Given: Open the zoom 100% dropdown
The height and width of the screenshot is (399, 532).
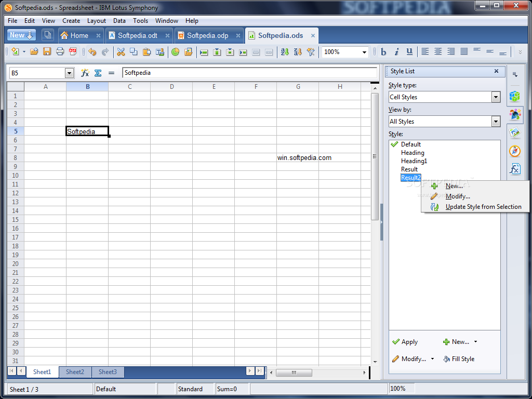Looking at the screenshot, I should pyautogui.click(x=364, y=52).
